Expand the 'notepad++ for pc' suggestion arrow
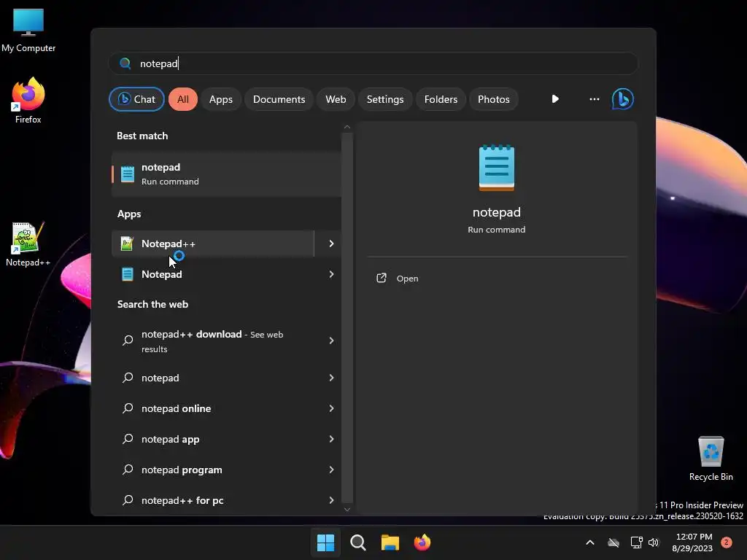This screenshot has height=560, width=747. point(331,500)
